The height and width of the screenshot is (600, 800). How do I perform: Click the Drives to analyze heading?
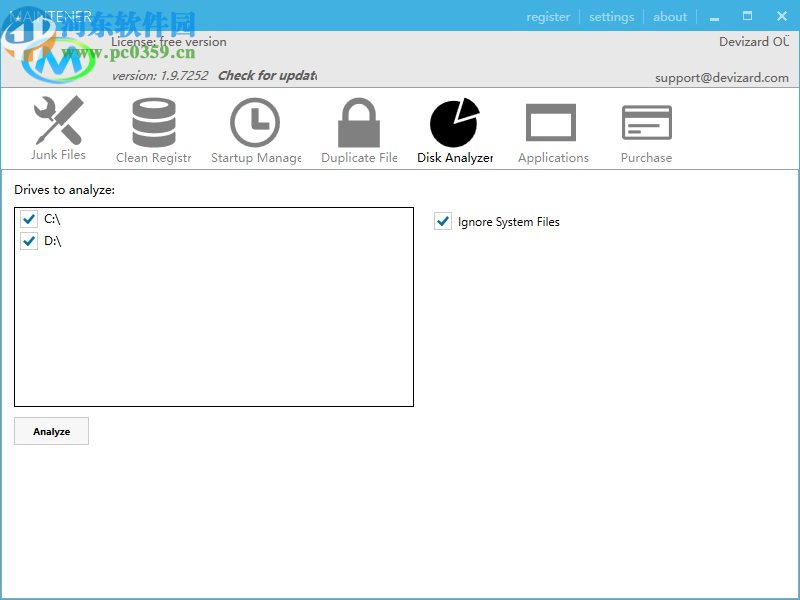pos(64,190)
